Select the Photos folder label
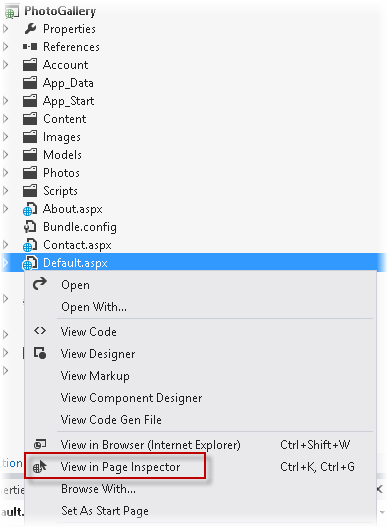388x528 pixels. [62, 173]
